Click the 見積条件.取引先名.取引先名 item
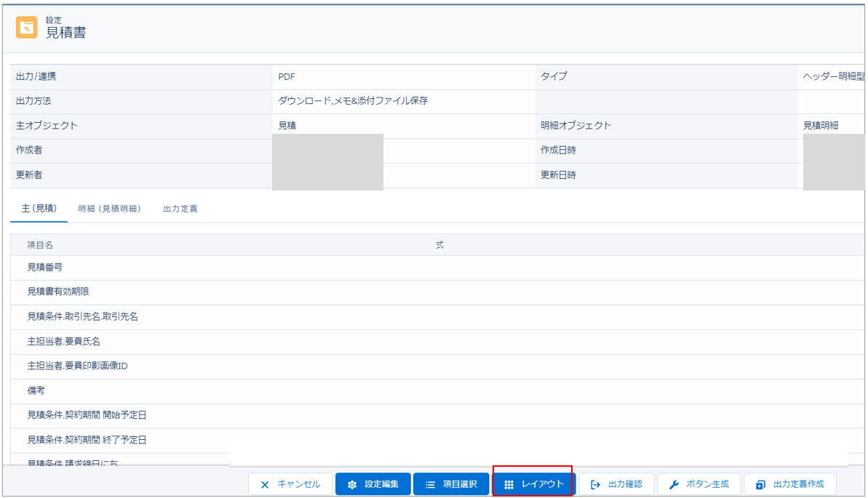868x498 pixels. pyautogui.click(x=82, y=316)
